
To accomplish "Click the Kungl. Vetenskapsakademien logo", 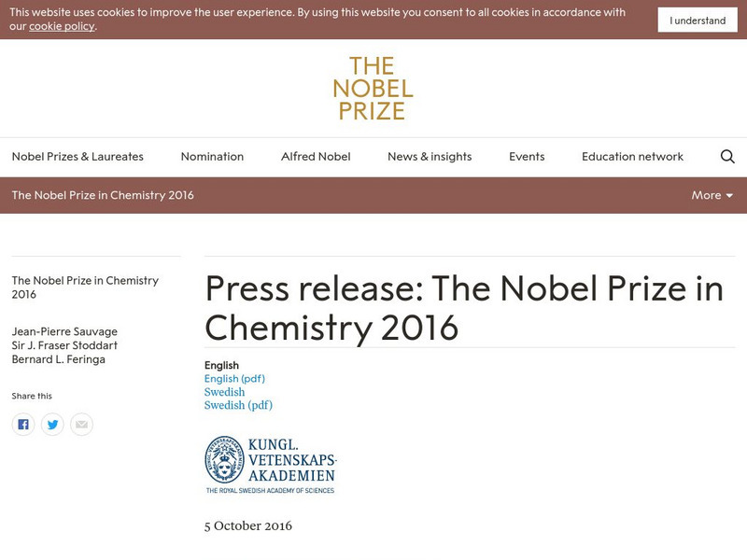I will pos(270,465).
